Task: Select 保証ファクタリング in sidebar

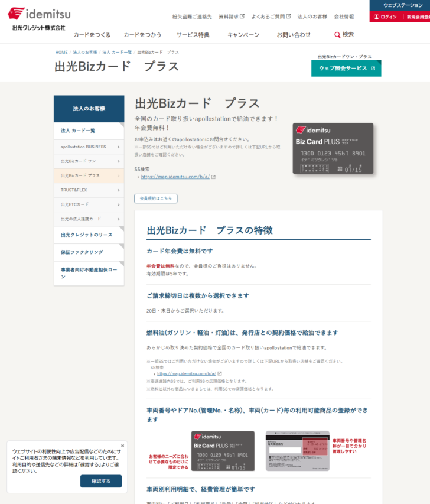Action: pos(89,252)
